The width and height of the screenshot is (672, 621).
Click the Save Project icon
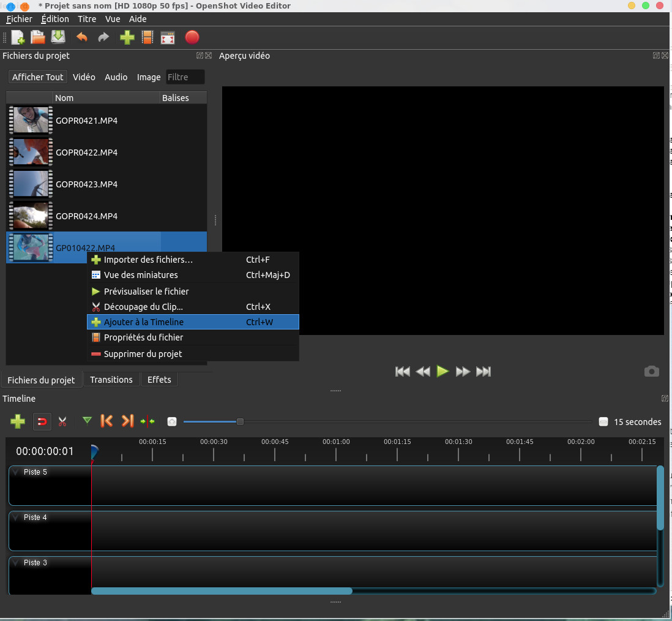coord(58,37)
